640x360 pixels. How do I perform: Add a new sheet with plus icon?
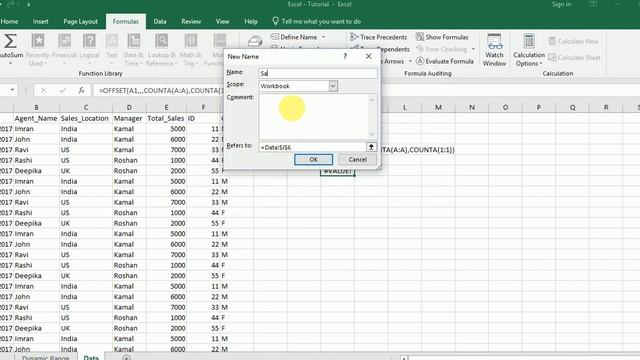[127, 358]
